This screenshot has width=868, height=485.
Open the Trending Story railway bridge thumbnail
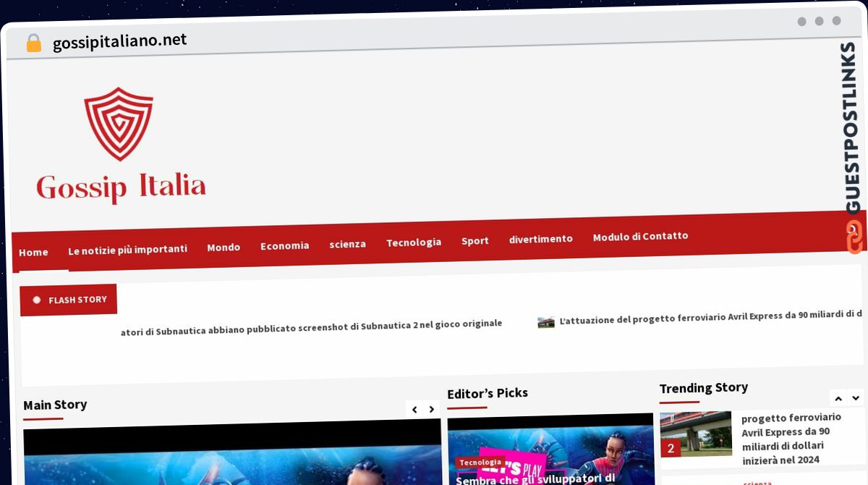click(x=696, y=434)
